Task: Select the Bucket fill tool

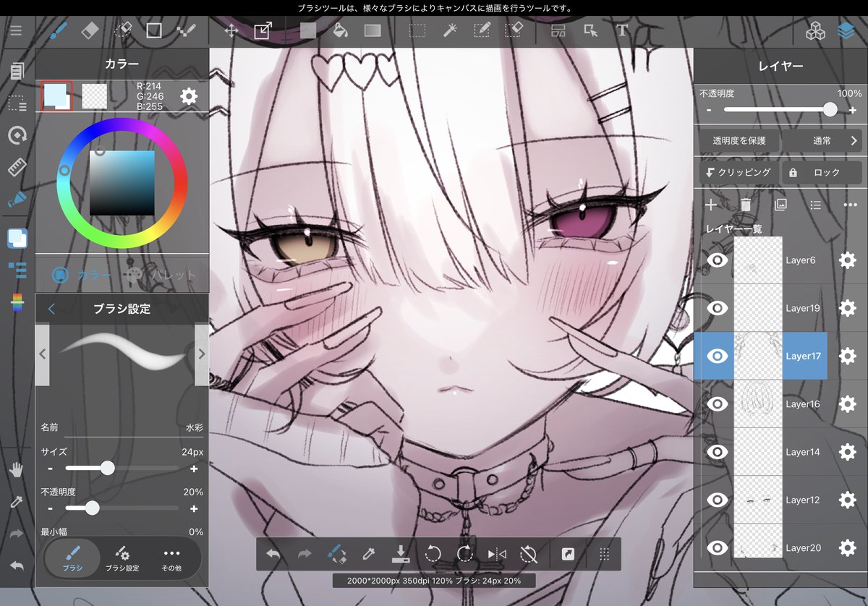Action: click(x=340, y=30)
